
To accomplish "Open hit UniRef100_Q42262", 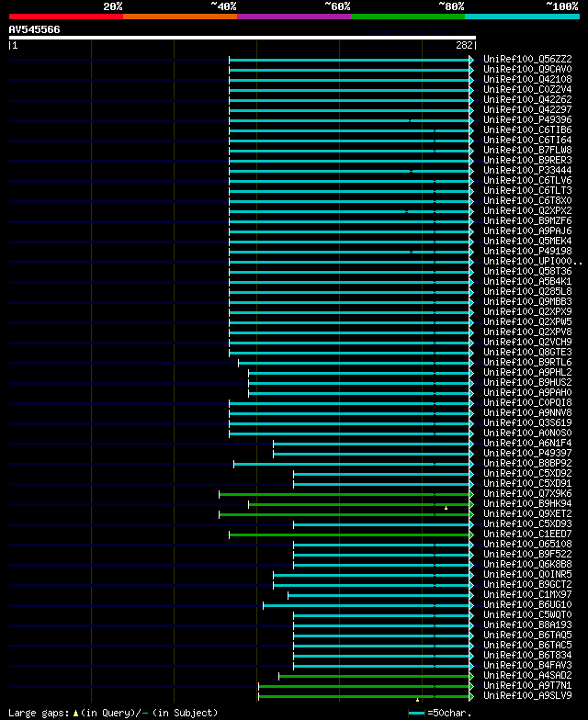I will 527,99.
